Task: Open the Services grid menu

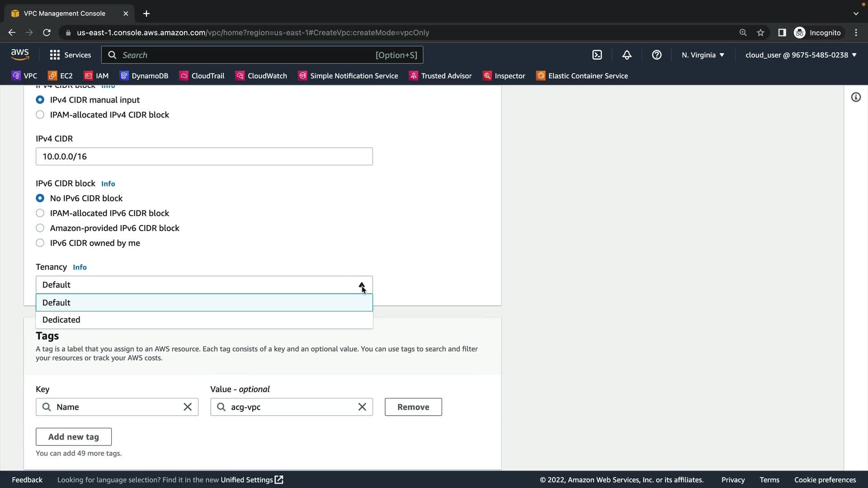Action: pyautogui.click(x=70, y=55)
